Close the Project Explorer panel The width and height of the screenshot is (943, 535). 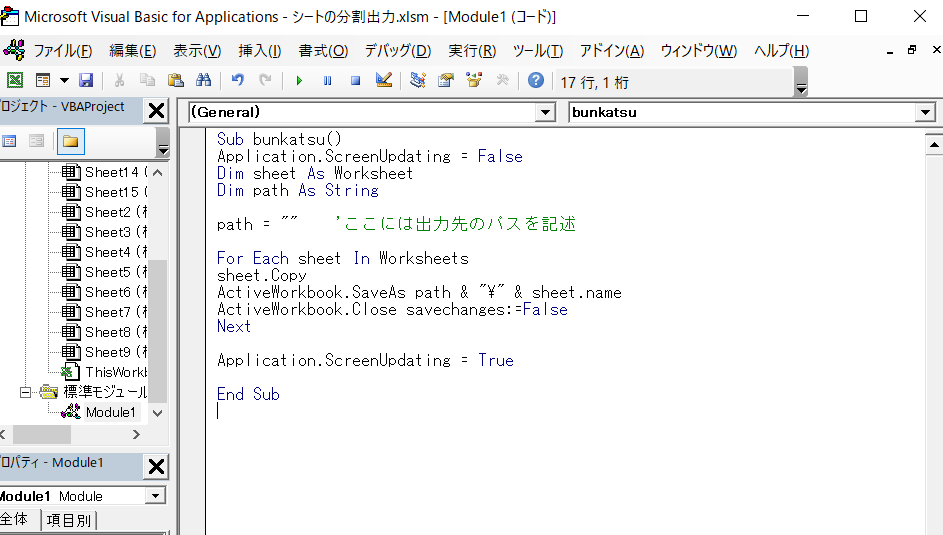[x=156, y=111]
